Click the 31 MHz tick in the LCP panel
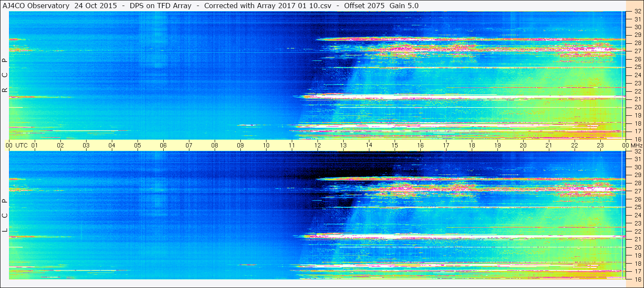The image size is (644, 288). [x=638, y=159]
